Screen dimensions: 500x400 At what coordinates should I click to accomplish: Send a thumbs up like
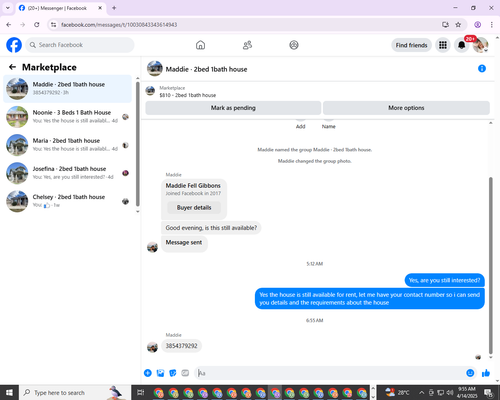pos(486,373)
